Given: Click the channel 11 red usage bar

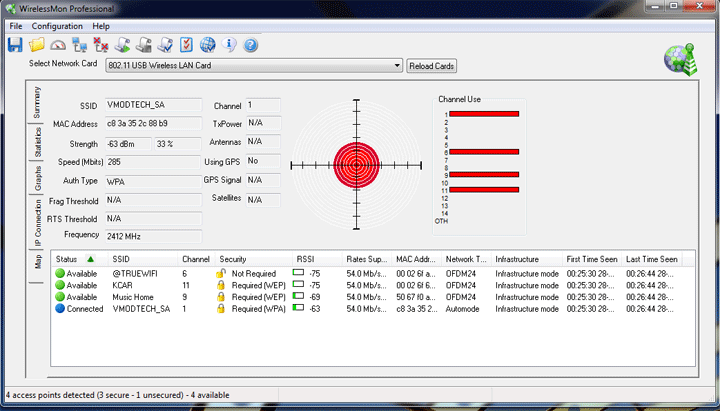Looking at the screenshot, I should tap(484, 190).
